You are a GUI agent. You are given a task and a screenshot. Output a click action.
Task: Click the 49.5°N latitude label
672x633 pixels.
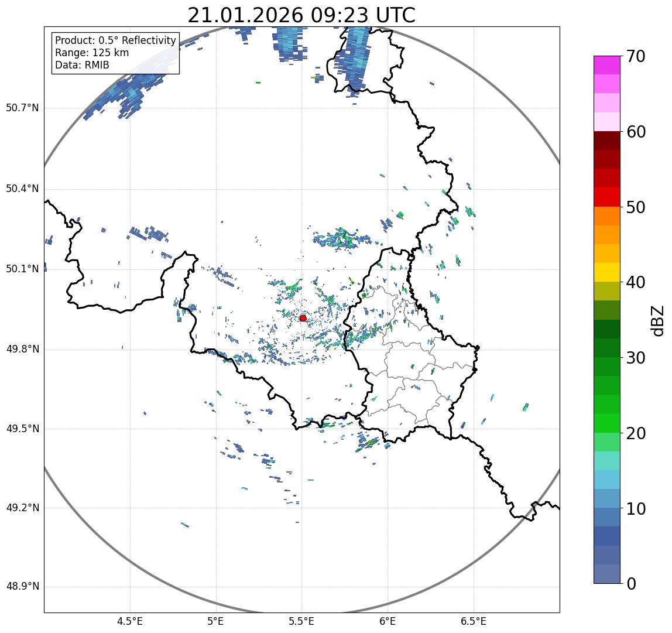click(x=22, y=429)
